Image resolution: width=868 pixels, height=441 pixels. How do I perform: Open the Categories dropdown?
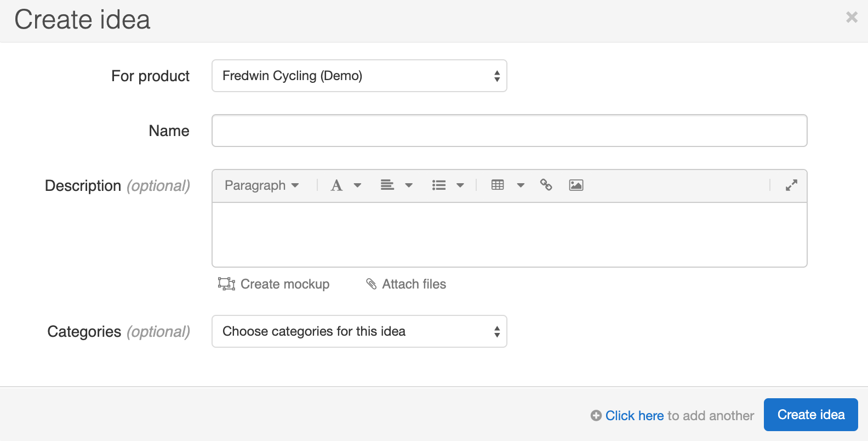pyautogui.click(x=359, y=331)
